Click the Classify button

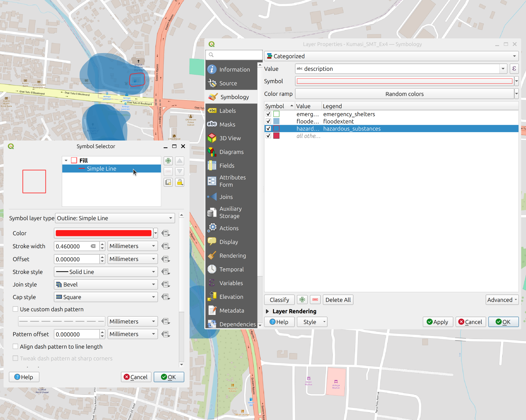(279, 300)
